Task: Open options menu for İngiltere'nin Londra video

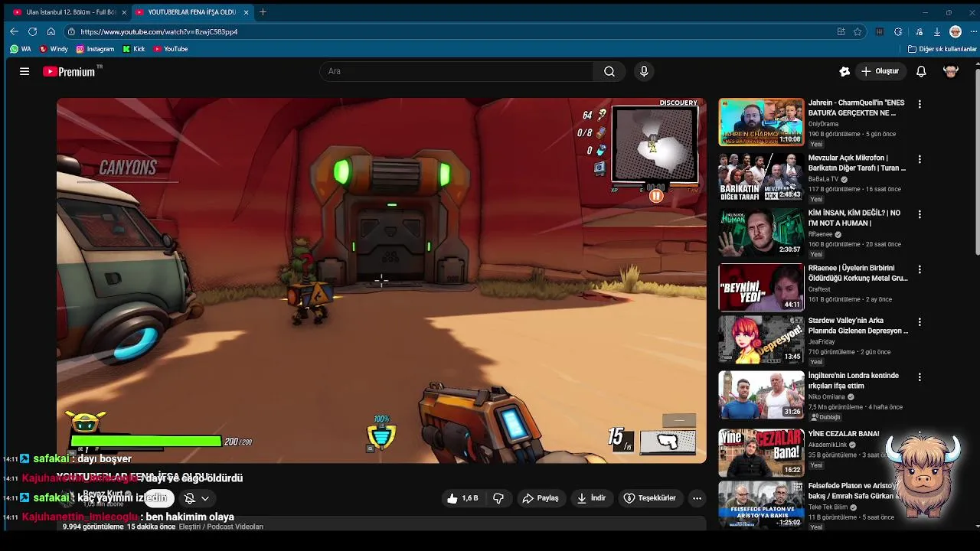Action: pyautogui.click(x=920, y=377)
